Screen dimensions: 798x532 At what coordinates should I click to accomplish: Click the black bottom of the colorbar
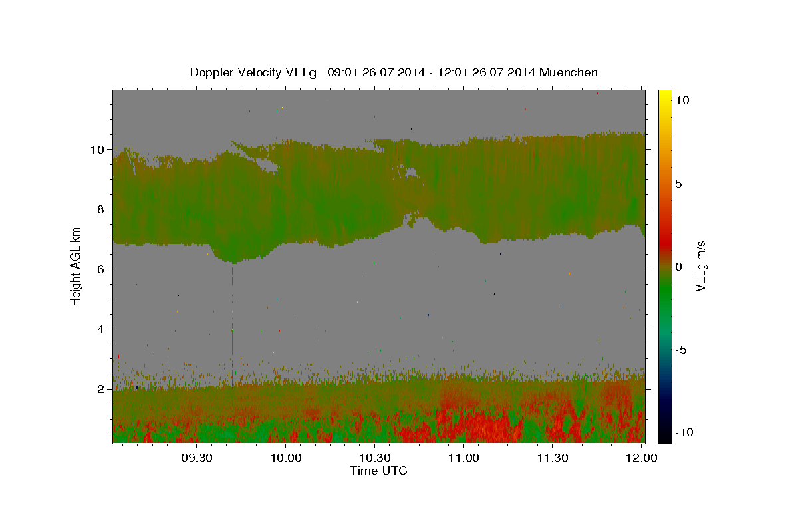click(x=665, y=436)
